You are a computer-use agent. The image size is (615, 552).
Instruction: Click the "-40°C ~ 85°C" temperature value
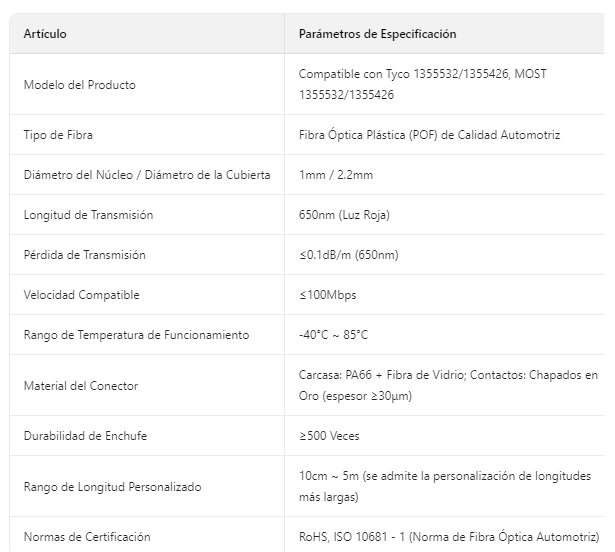click(x=333, y=335)
